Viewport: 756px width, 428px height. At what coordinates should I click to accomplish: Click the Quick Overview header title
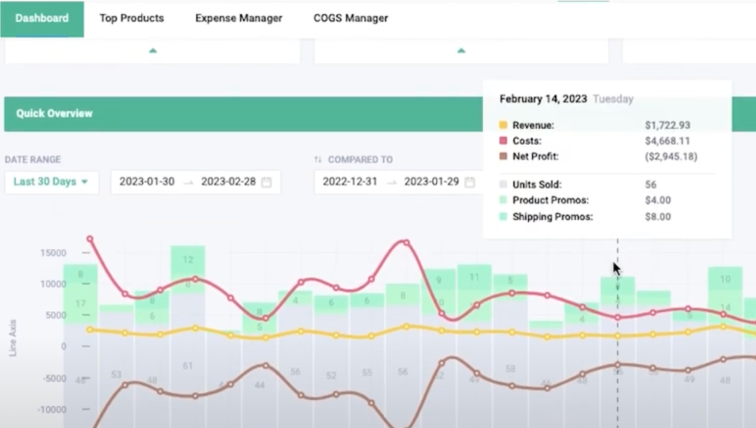54,114
